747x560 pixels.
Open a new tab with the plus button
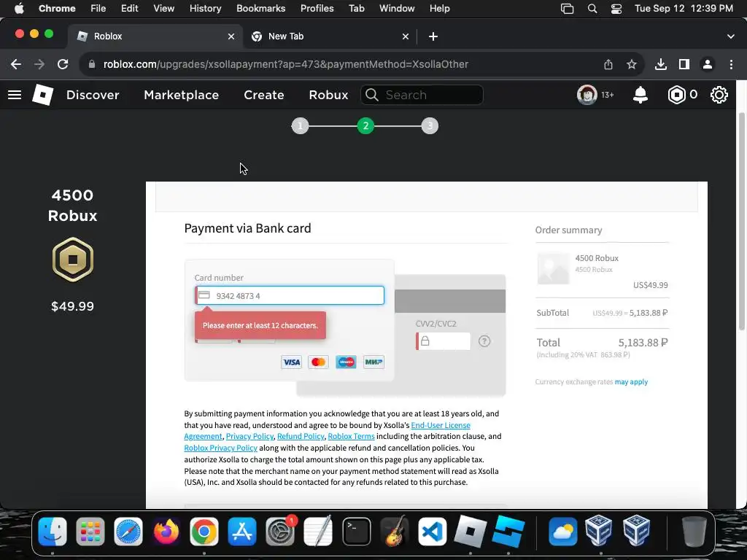coord(433,36)
